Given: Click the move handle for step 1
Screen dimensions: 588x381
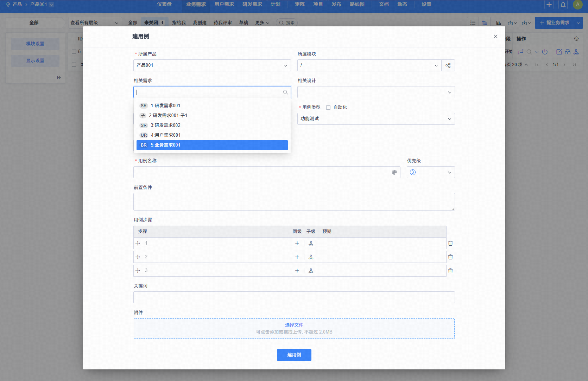Looking at the screenshot, I should tap(138, 243).
